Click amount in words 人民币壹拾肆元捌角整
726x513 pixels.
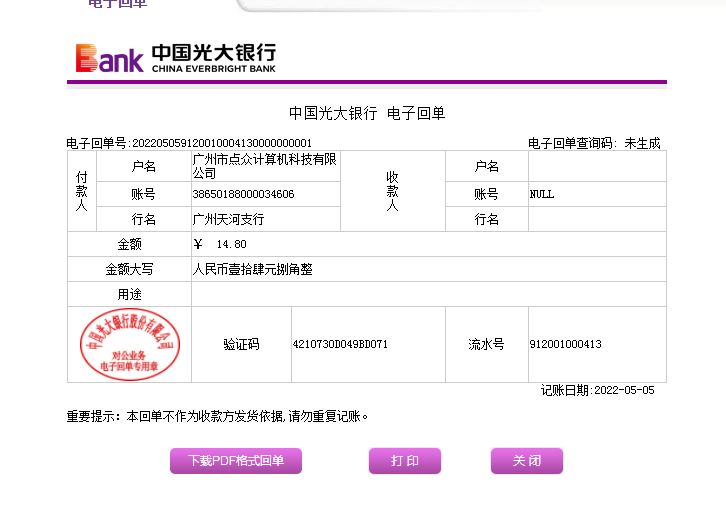(x=252, y=269)
